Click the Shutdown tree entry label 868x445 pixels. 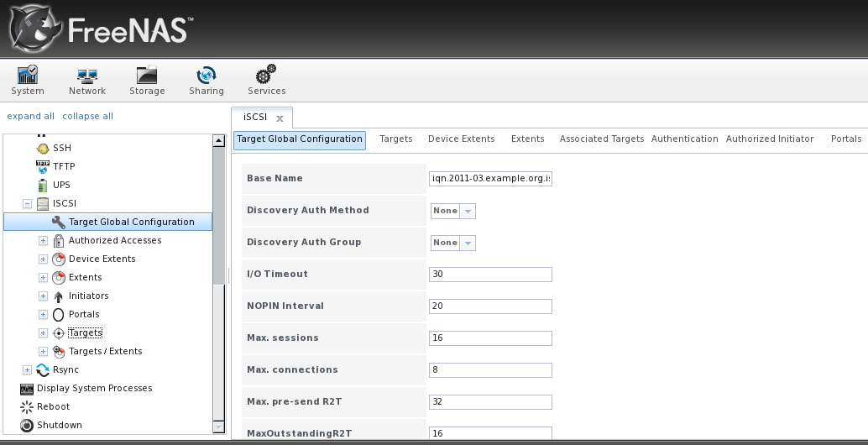pyautogui.click(x=60, y=425)
